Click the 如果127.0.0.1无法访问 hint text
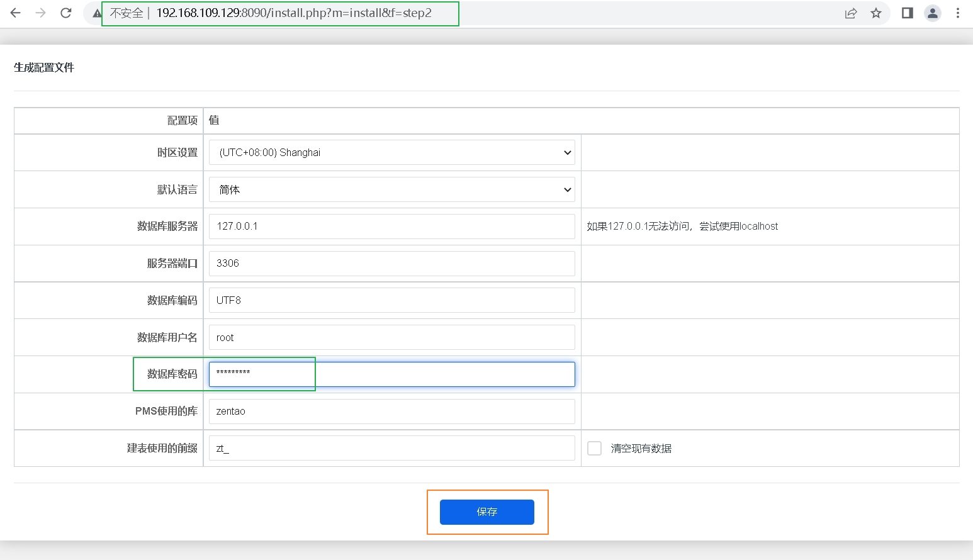973x560 pixels. (x=682, y=226)
